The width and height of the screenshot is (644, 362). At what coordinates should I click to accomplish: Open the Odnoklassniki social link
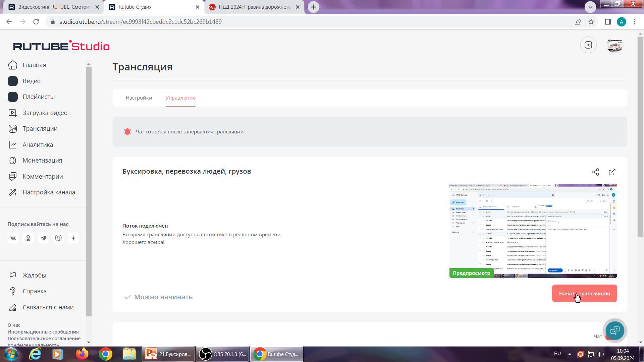click(28, 238)
